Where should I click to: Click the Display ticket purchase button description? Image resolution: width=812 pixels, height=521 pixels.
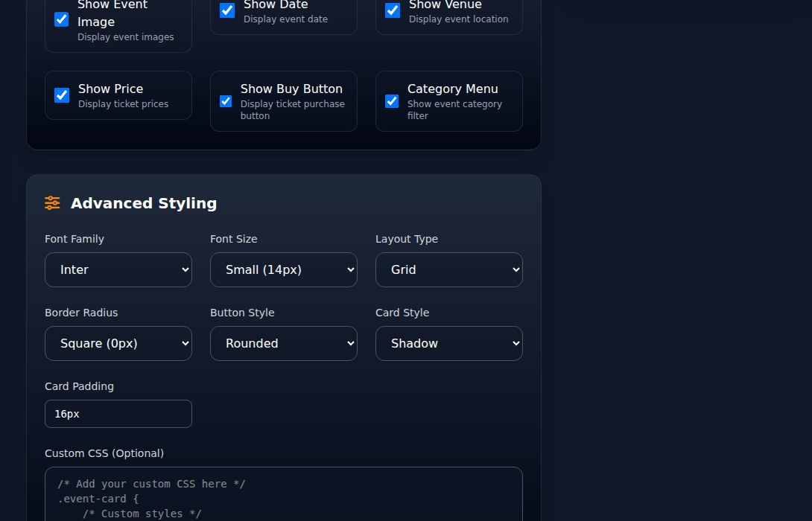(x=293, y=109)
